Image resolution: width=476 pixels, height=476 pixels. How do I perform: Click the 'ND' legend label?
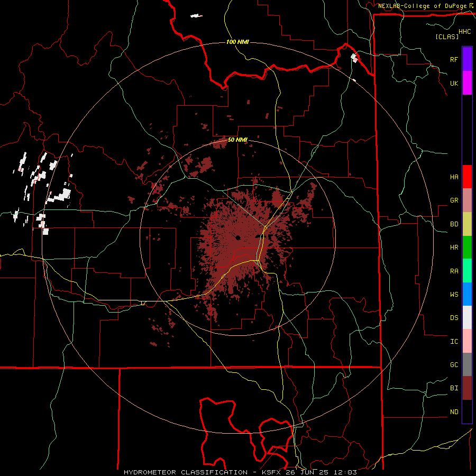(x=454, y=412)
